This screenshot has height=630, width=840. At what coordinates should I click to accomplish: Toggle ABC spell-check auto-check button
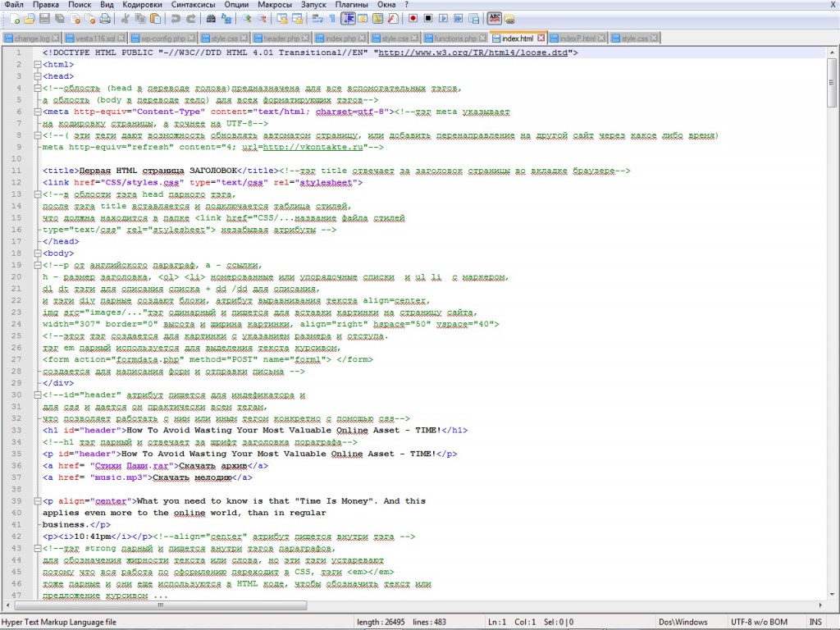[x=494, y=19]
